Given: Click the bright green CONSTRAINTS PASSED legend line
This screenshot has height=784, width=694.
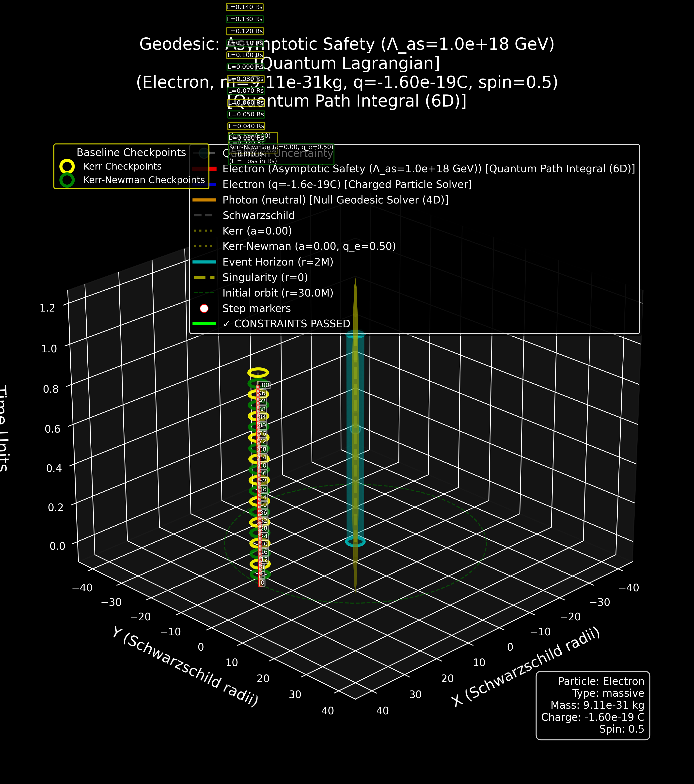Looking at the screenshot, I should (x=204, y=324).
